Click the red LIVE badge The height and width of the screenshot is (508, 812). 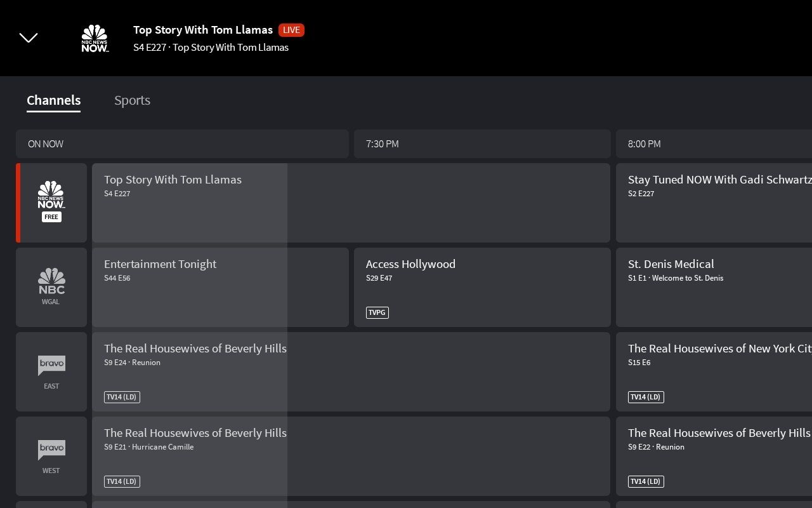(291, 30)
